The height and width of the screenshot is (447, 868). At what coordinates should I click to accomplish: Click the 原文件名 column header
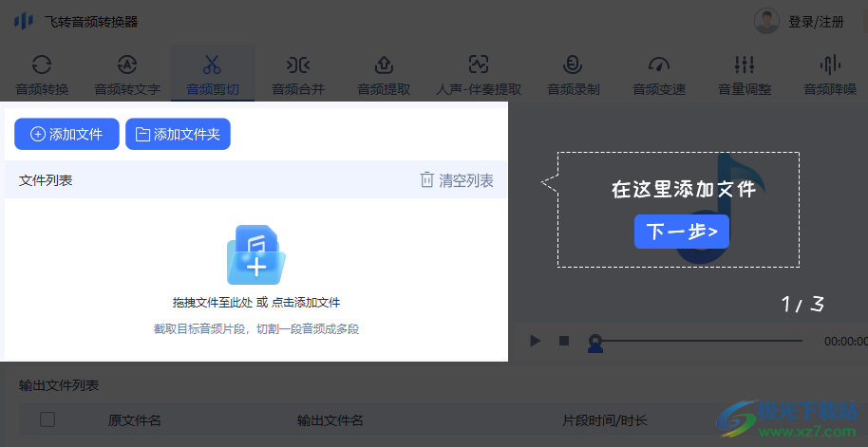click(x=135, y=420)
